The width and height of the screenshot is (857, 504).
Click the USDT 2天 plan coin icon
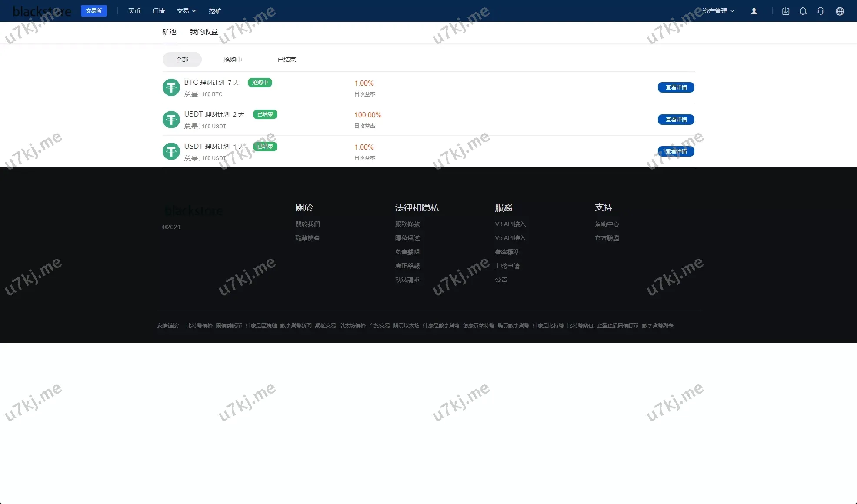(171, 120)
